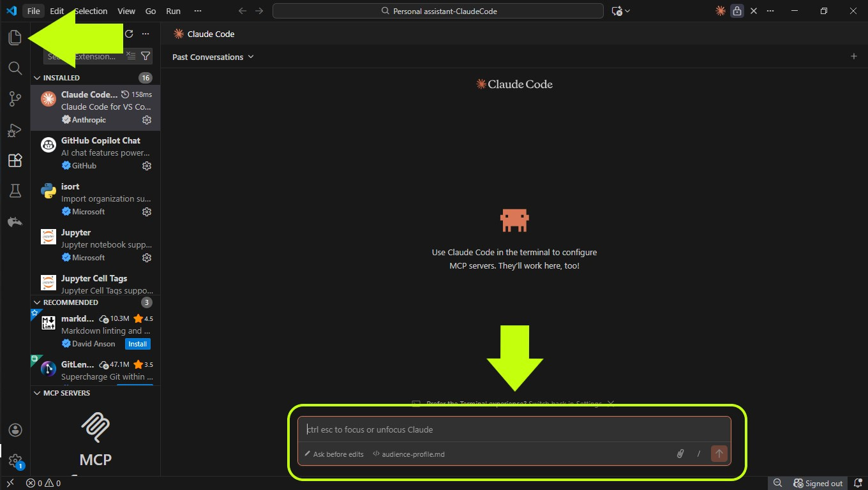Open the editor more actions ellipsis
Viewport: 868px width, 490px height.
[770, 11]
